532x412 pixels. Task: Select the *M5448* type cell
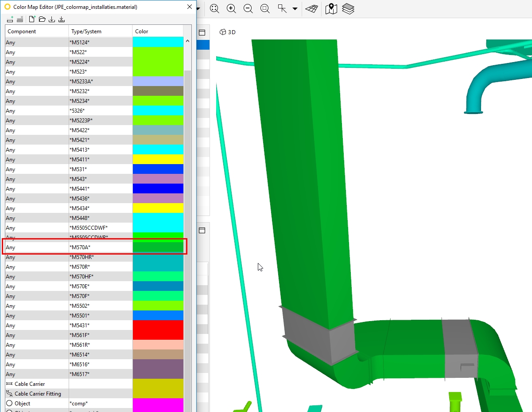101,218
